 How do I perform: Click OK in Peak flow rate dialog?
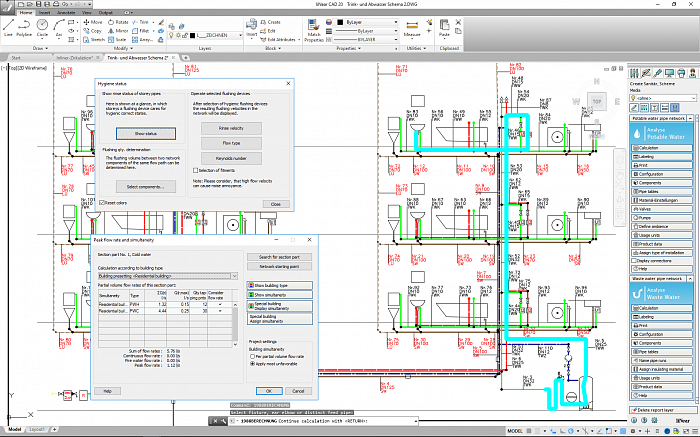[269, 391]
